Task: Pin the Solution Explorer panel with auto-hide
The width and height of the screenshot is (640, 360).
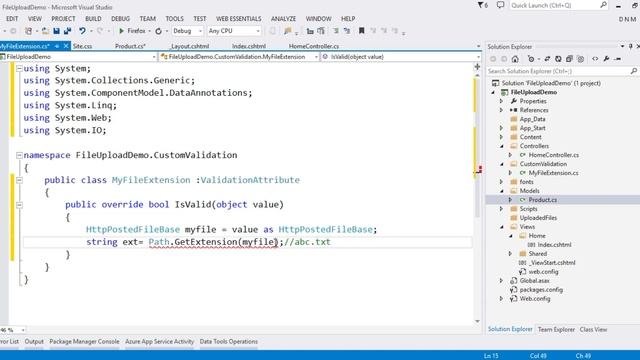Action: point(631,47)
